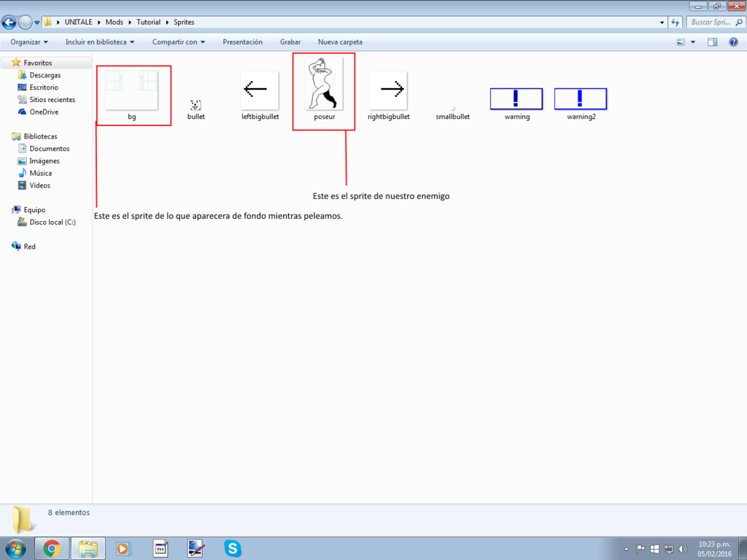Launch Google Chrome from the taskbar
The height and width of the screenshot is (560, 747).
pos(52,548)
